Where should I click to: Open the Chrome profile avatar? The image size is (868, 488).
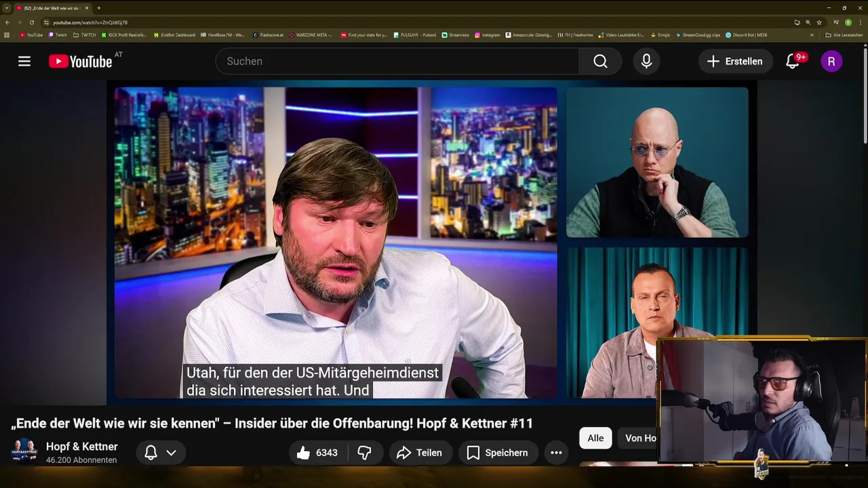(848, 22)
